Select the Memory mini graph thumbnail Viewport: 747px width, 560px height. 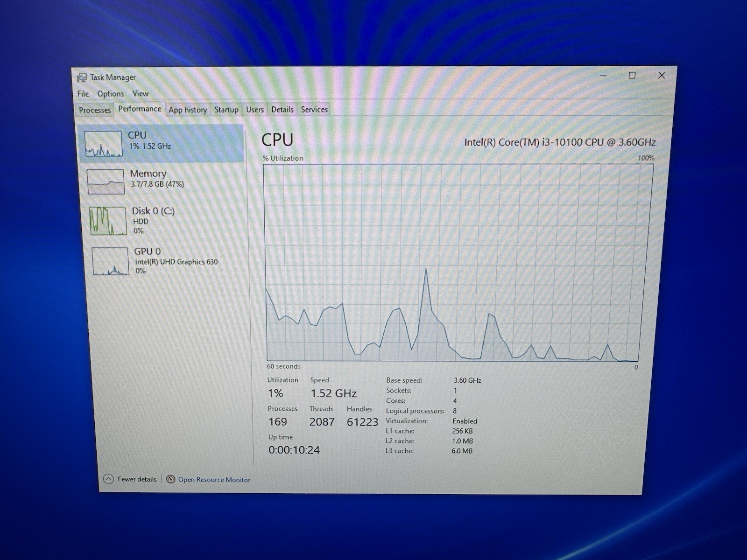106,182
